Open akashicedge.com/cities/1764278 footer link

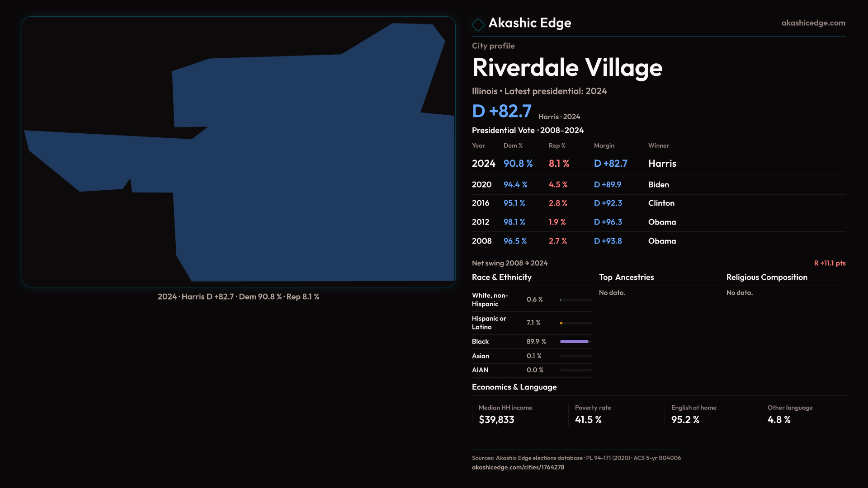[x=518, y=467]
